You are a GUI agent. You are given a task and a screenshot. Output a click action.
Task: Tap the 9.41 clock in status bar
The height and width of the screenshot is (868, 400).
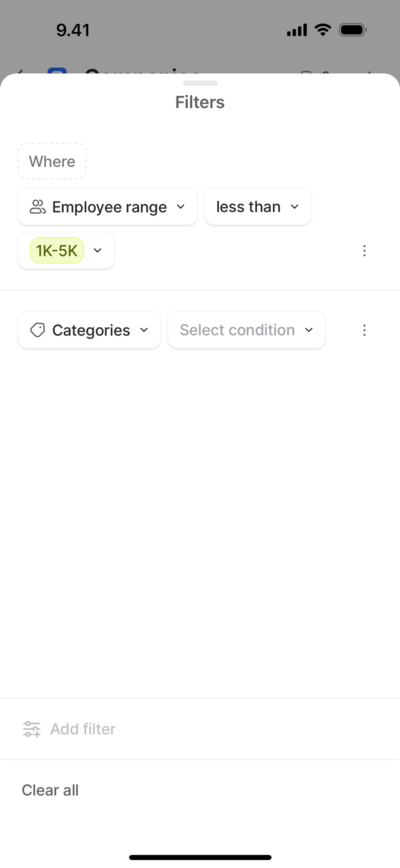[73, 30]
